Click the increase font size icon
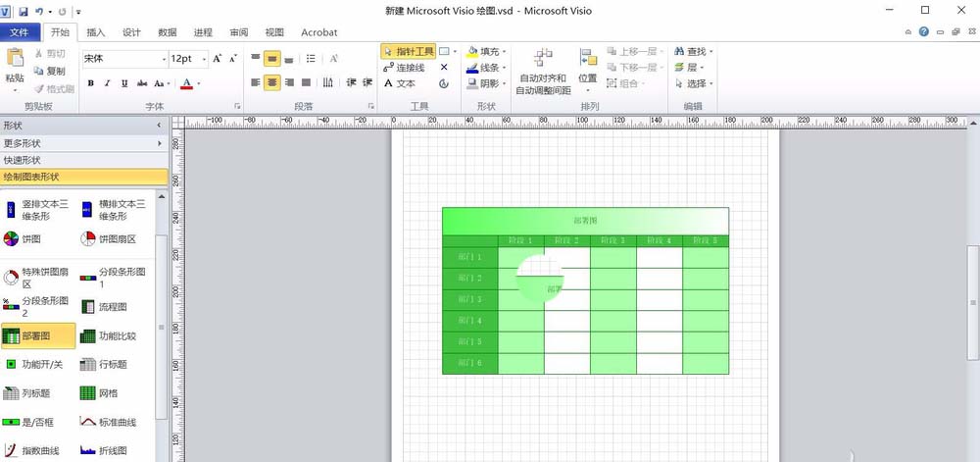The height and width of the screenshot is (462, 980). 217,59
